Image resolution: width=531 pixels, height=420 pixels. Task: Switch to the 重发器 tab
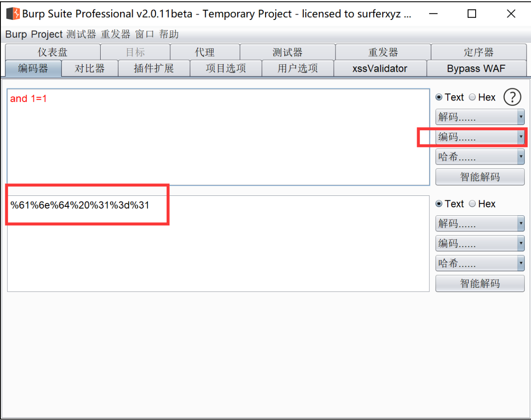383,52
